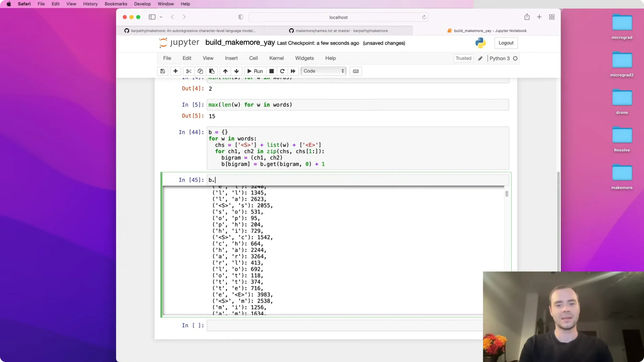The image size is (644, 362).
Task: Paste cells below icon in toolbar
Action: click(x=212, y=71)
